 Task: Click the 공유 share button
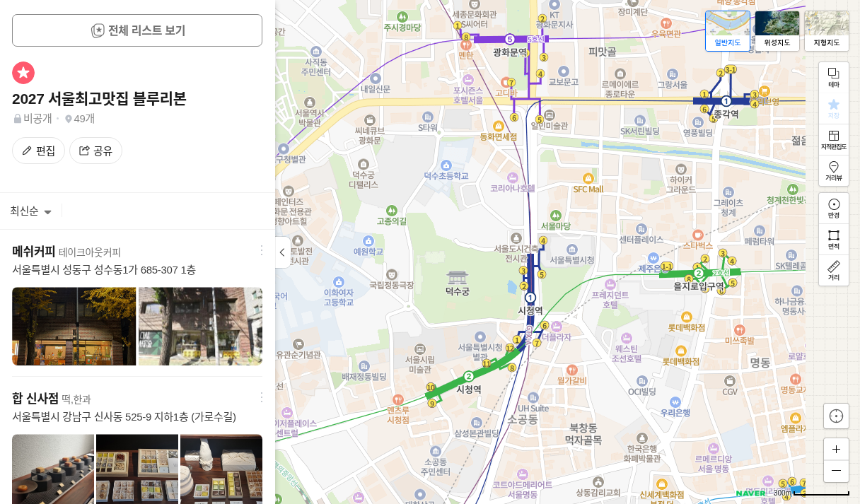coord(95,151)
